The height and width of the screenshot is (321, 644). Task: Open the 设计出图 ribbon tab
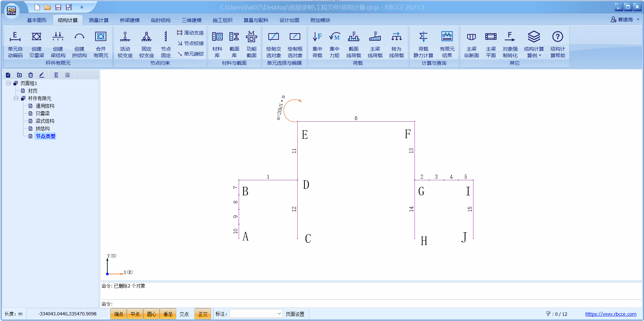point(289,20)
